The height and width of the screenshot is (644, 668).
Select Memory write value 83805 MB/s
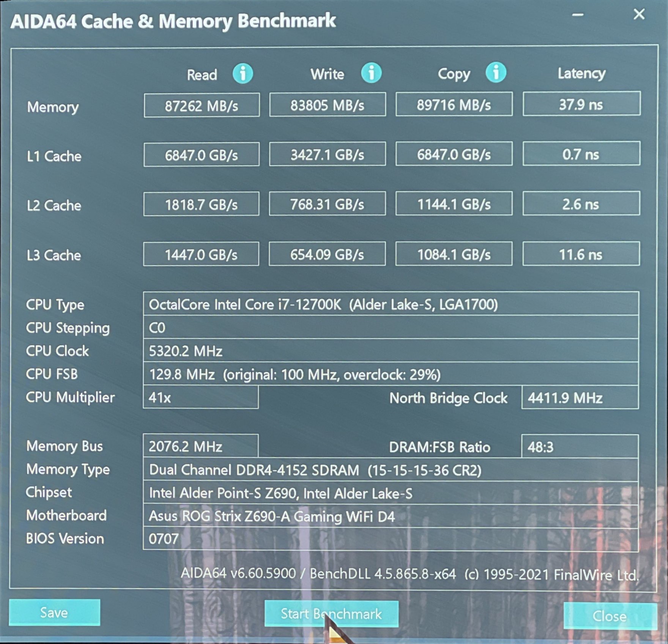click(x=328, y=104)
